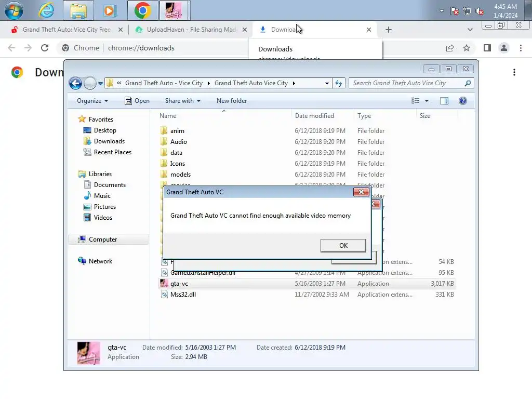Screen dimensions: 532x399
Task: Select the Mss32.dll file
Action: pyautogui.click(x=307, y=295)
